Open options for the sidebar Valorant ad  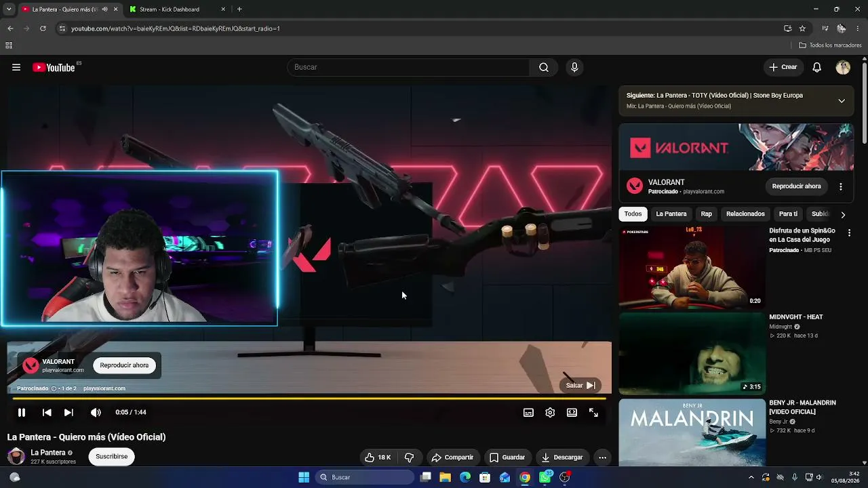pyautogui.click(x=841, y=186)
